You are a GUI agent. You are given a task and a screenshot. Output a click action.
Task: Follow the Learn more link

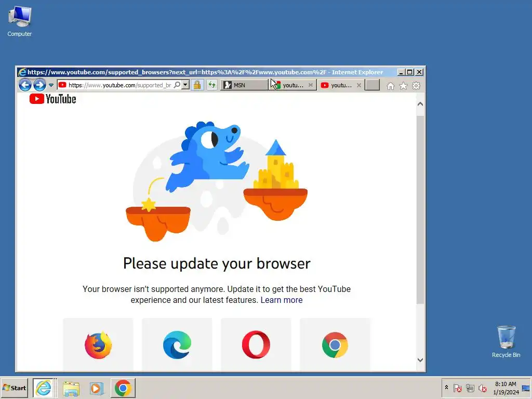282,300
